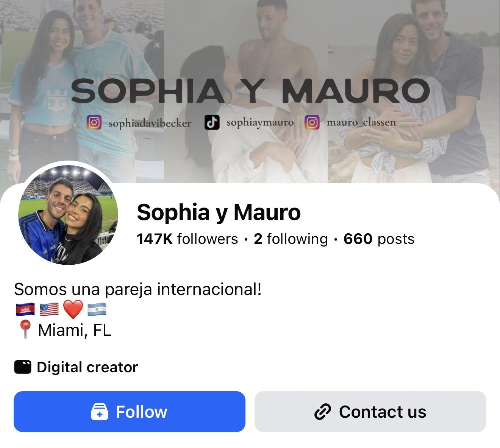Follow the Sophia y Mauro page
This screenshot has width=500, height=448.
click(130, 412)
